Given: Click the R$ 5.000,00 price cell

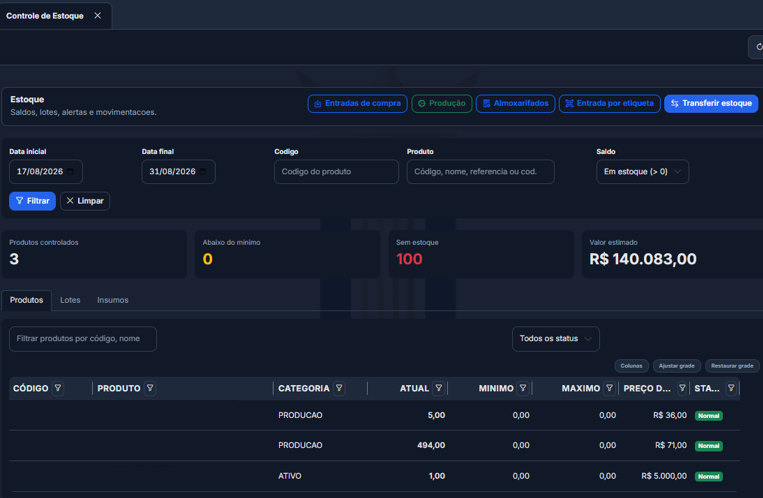Looking at the screenshot, I should 664,476.
